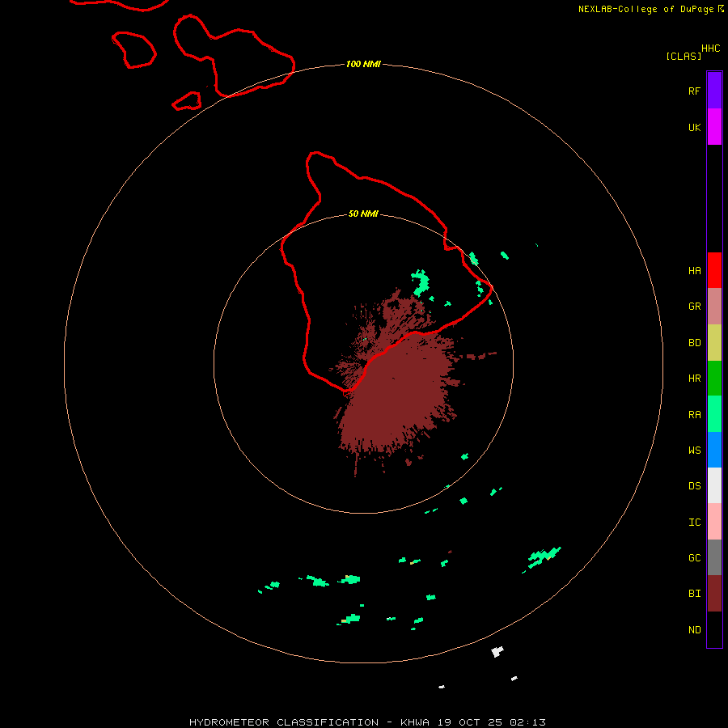Screen dimensions: 728x728
Task: Click the 50 NMI range ring label
Action: [x=363, y=214]
